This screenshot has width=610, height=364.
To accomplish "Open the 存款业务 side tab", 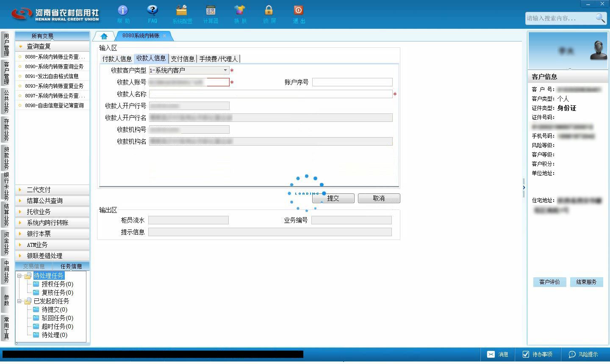I will tap(6, 130).
